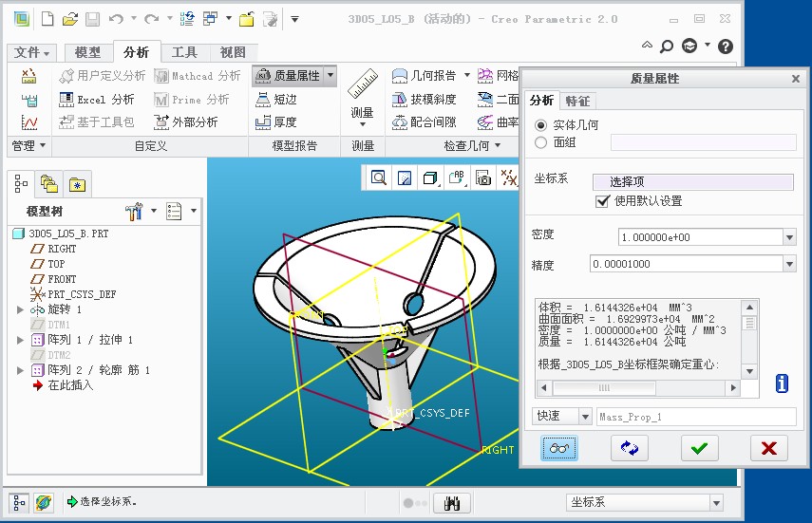Viewport: 812px width, 523px height.
Task: Click the Open file folder icon
Action: pos(69,18)
